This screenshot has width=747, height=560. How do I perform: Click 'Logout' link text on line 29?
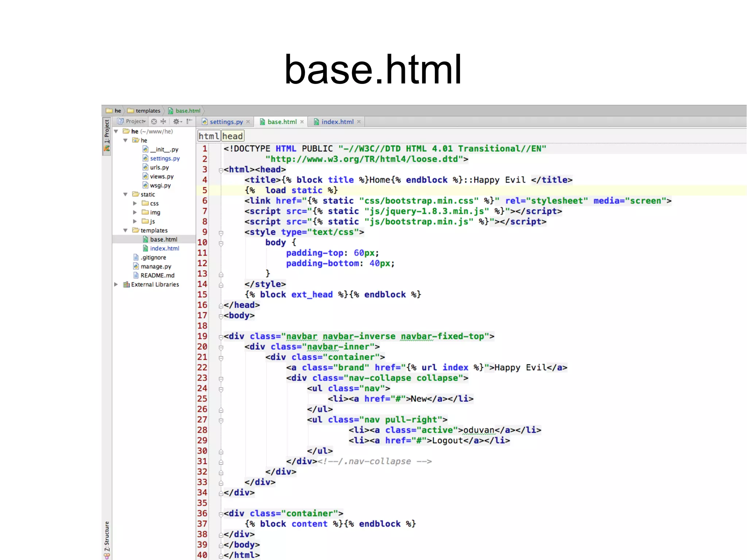click(447, 441)
